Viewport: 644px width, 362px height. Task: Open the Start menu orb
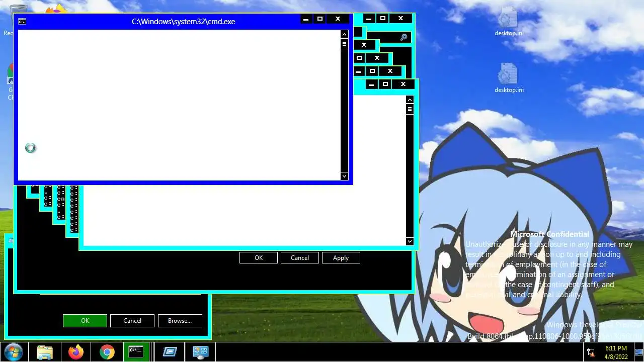tap(13, 352)
